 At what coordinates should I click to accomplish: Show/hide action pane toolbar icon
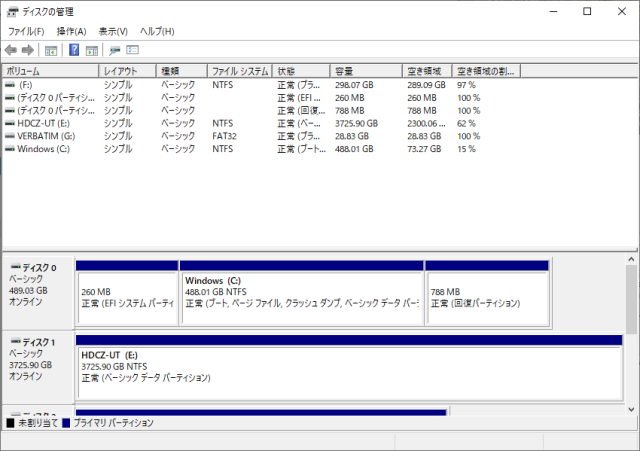coord(92,51)
